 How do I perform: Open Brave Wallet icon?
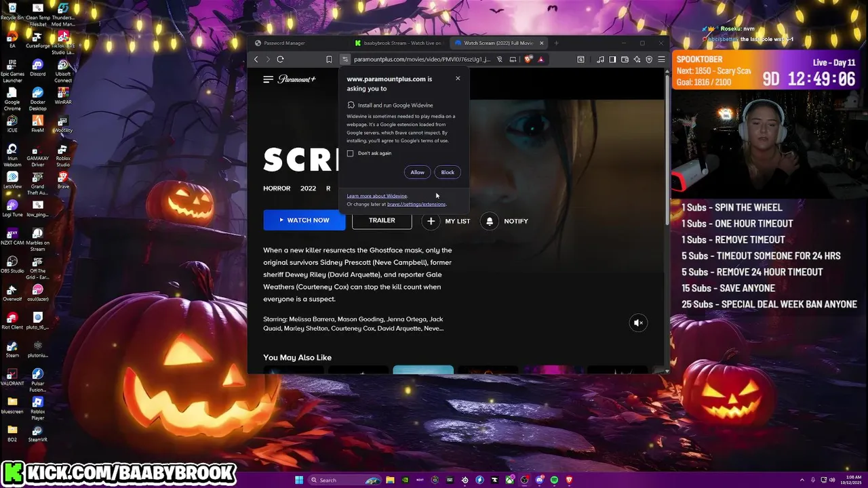625,60
